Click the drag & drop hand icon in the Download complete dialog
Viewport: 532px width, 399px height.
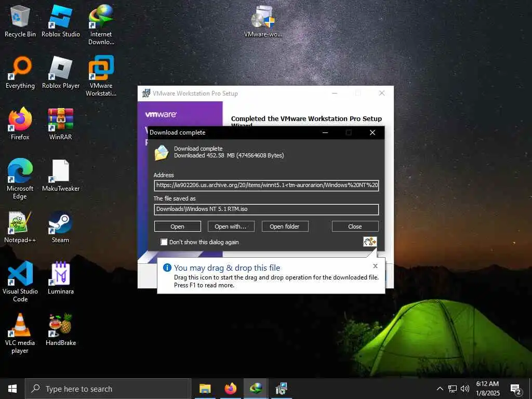(x=370, y=242)
